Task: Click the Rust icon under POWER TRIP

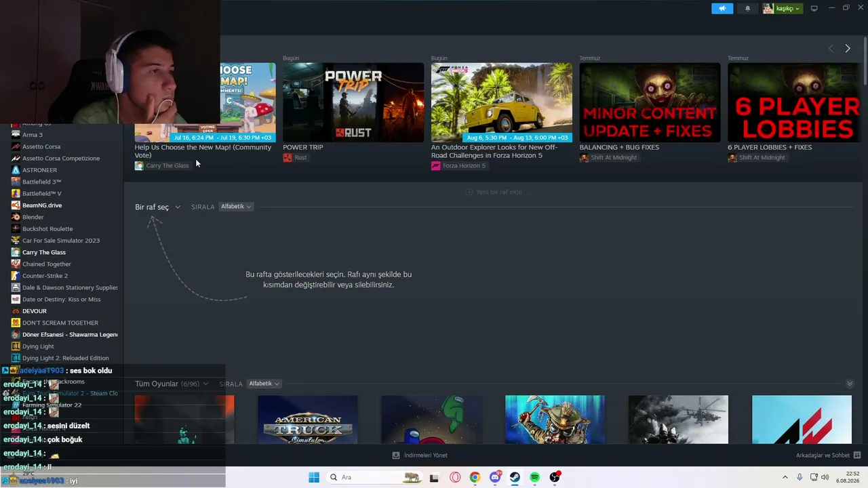Action: 288,158
